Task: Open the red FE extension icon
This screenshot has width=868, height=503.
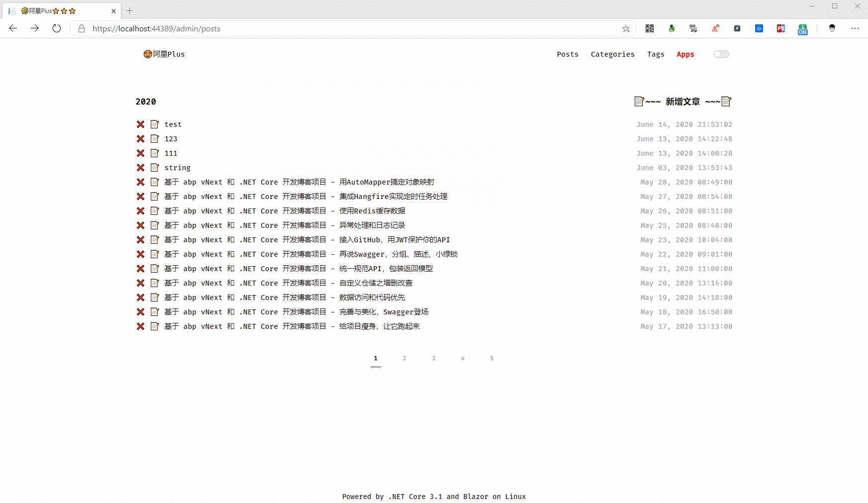Action: pos(781,28)
